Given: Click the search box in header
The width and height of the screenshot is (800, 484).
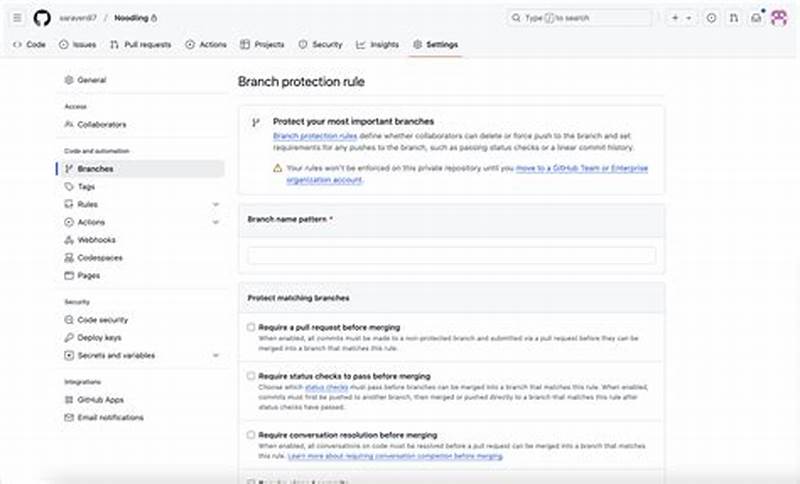Looking at the screenshot, I should pos(579,18).
